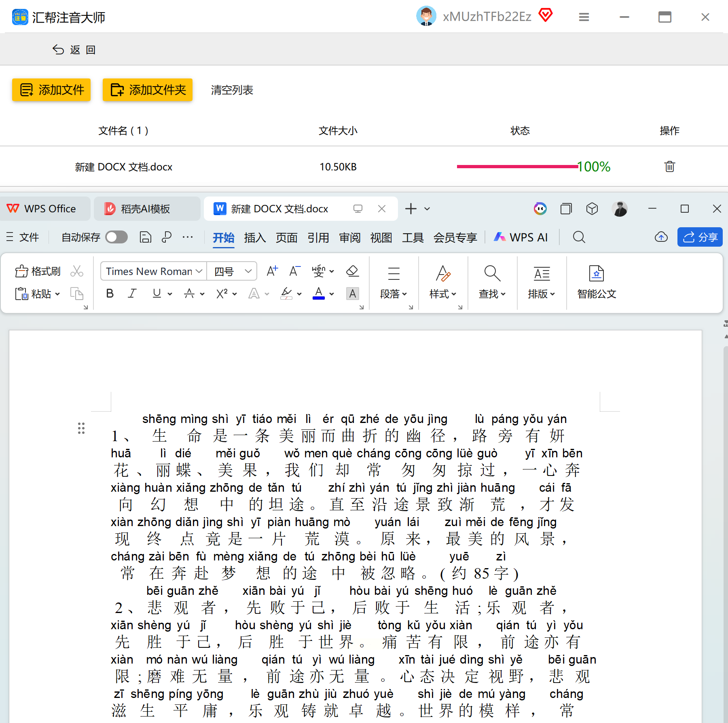Toggle underline formatting
This screenshot has width=728, height=723.
pos(157,294)
